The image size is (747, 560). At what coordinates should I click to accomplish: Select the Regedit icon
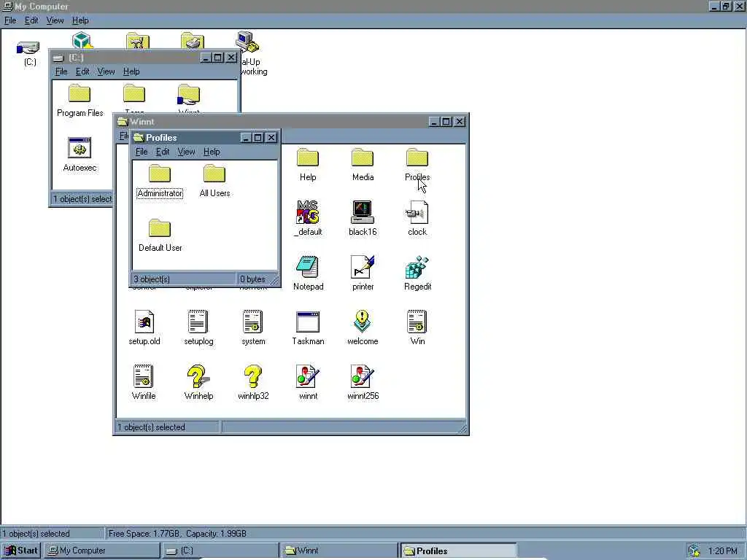(417, 274)
